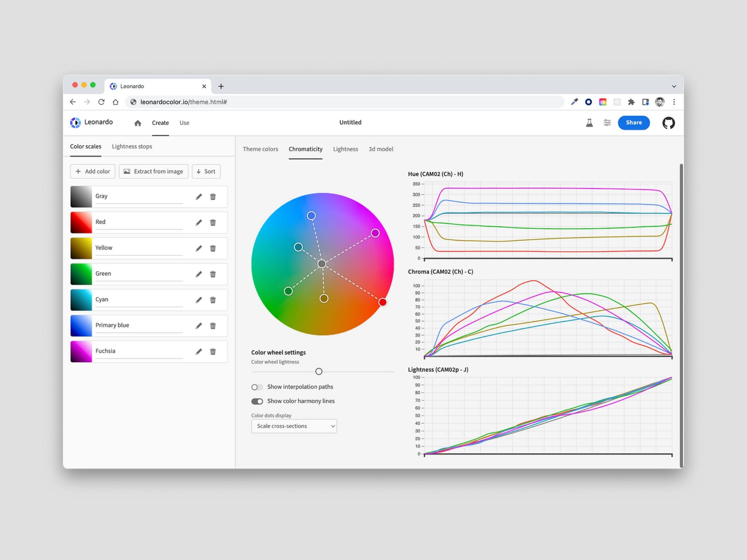Expand the browser tab list chevron
Image resolution: width=747 pixels, height=560 pixels.
pyautogui.click(x=674, y=86)
